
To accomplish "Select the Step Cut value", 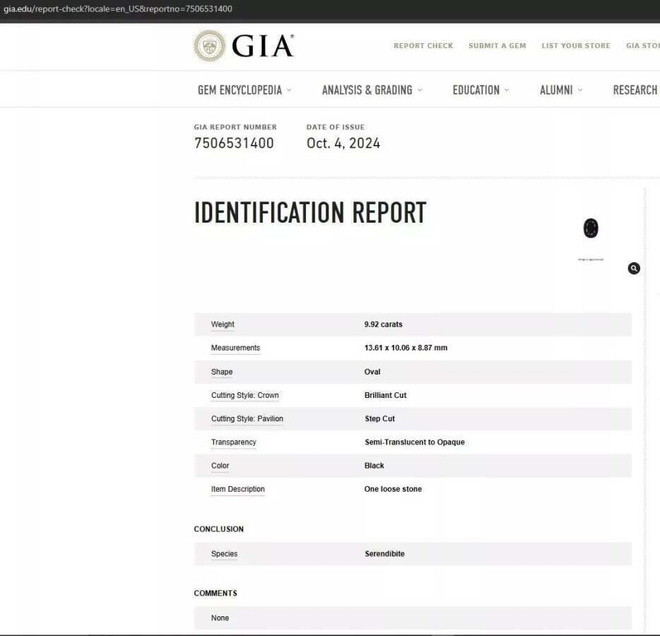I will click(x=380, y=419).
